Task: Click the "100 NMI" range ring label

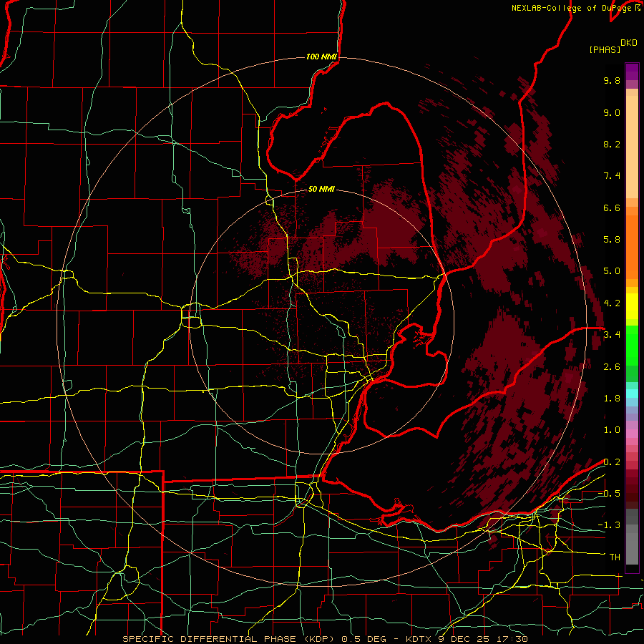Action: click(321, 57)
